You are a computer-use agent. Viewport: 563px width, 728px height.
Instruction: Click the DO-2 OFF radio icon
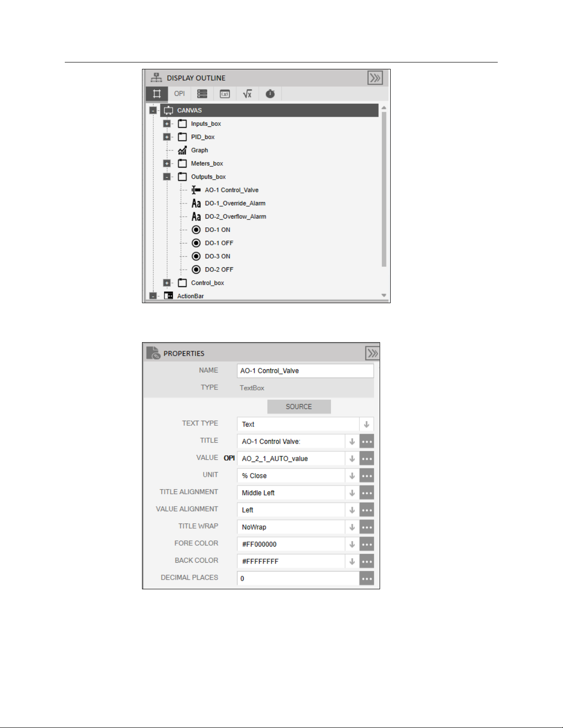point(196,270)
